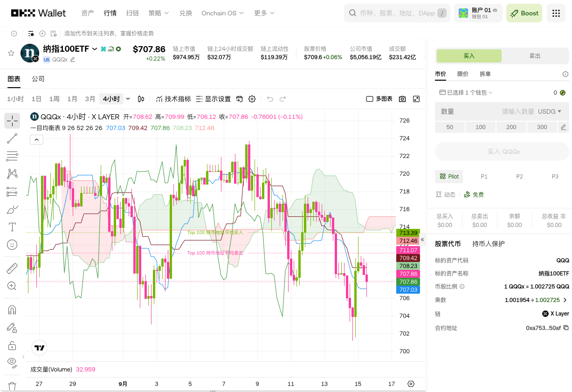Expand the time interval dropdown arrow

(128, 99)
